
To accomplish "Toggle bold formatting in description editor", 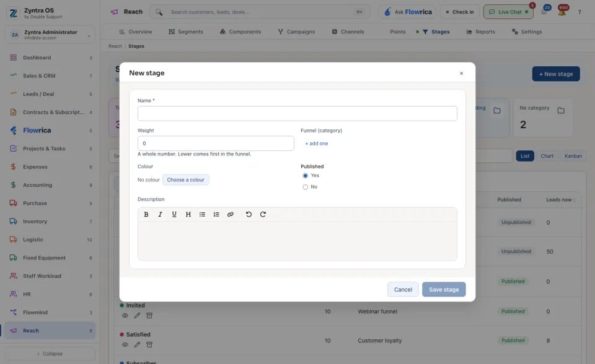I will pyautogui.click(x=146, y=214).
